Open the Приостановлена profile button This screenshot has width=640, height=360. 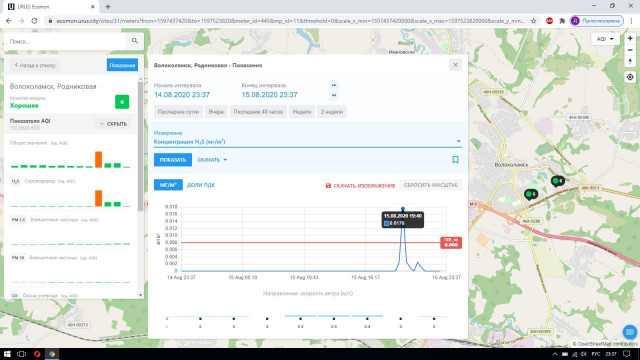[597, 21]
